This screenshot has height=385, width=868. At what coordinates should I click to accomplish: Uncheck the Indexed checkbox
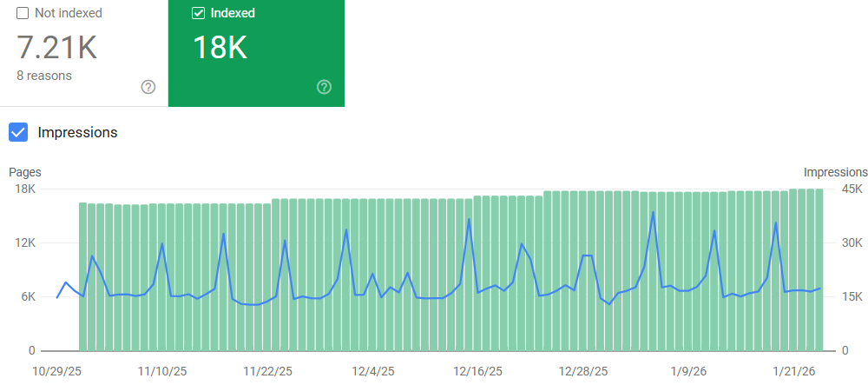pyautogui.click(x=198, y=13)
